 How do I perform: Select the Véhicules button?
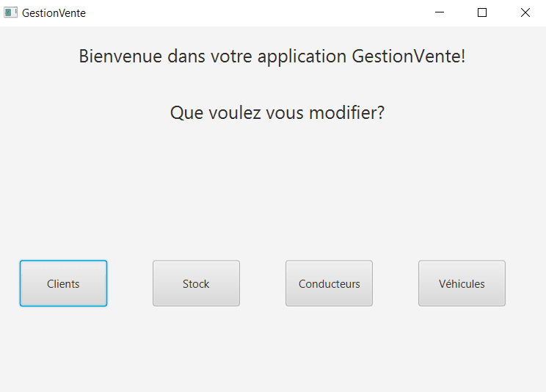click(x=462, y=283)
